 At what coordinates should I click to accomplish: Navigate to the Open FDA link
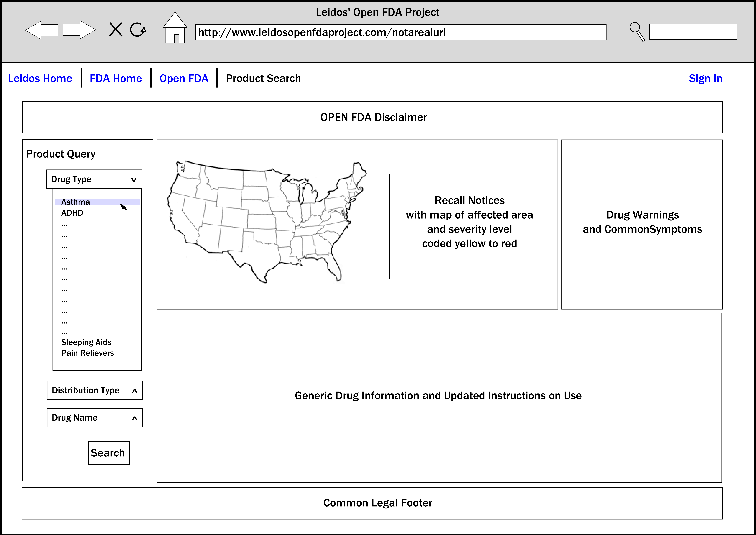184,78
